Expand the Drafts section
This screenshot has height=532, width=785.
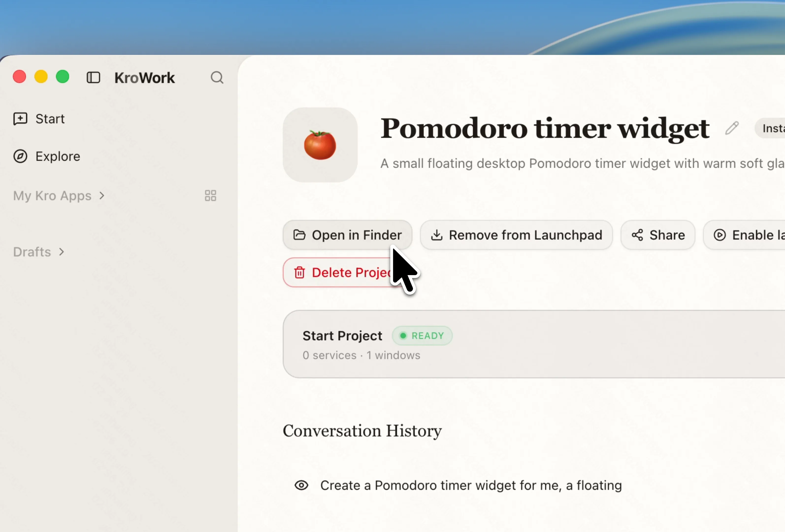tap(38, 252)
